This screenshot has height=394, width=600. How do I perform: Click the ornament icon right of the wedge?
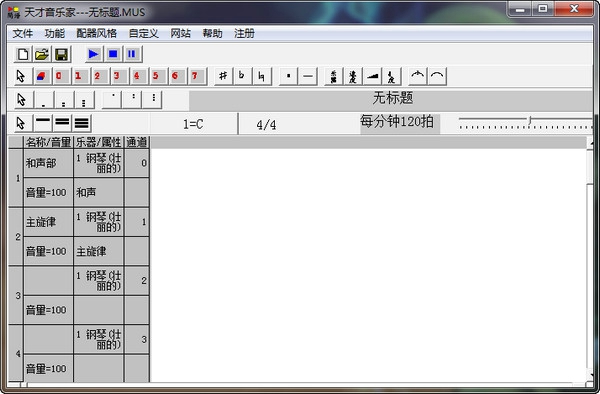click(392, 76)
